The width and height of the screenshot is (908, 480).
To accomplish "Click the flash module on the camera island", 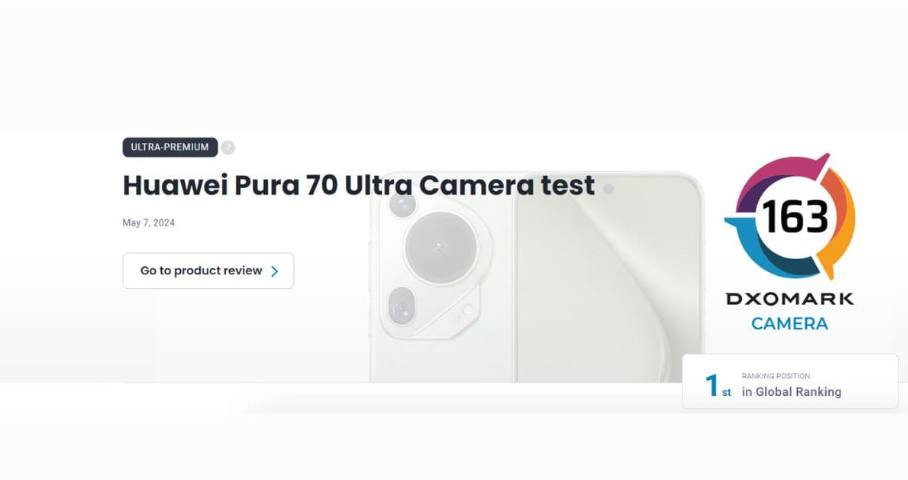I will point(464,313).
